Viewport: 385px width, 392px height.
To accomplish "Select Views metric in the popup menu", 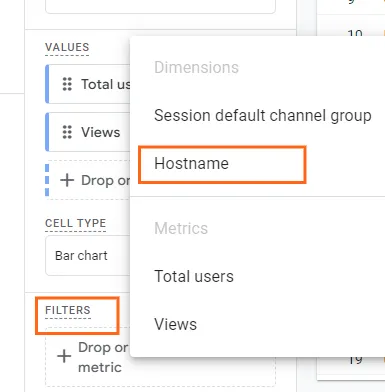I will point(175,324).
